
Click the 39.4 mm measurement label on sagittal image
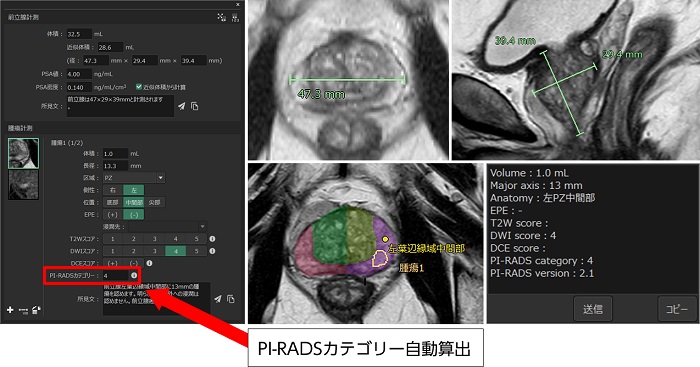515,41
